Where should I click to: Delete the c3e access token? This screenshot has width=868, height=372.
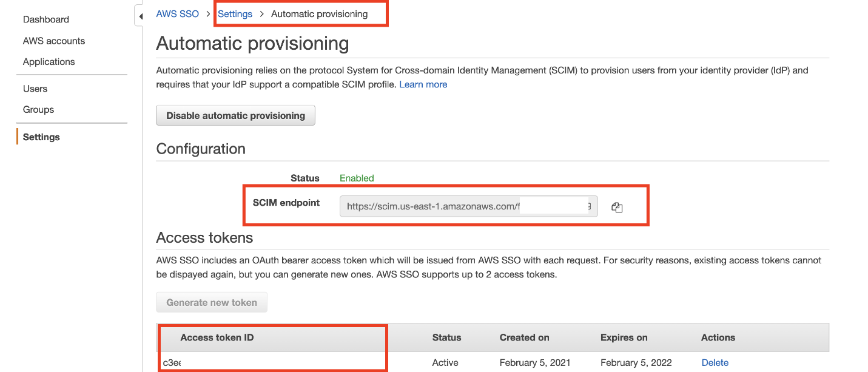click(715, 362)
